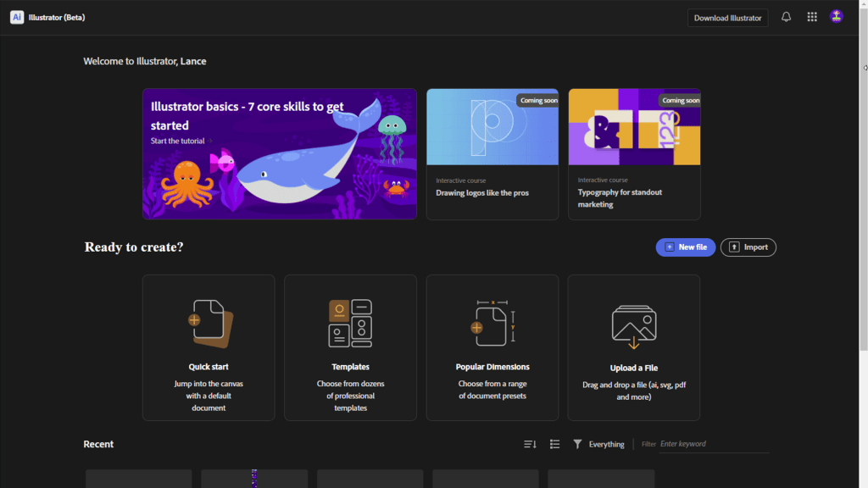Click the Popular Dimensions icon
This screenshot has height=488, width=868.
click(492, 324)
